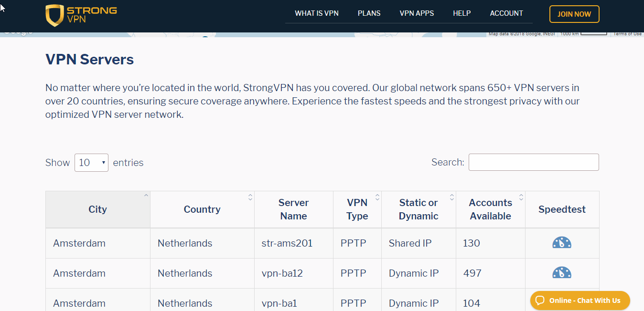Click the Speedtest column header
644x311 pixels.
562,209
